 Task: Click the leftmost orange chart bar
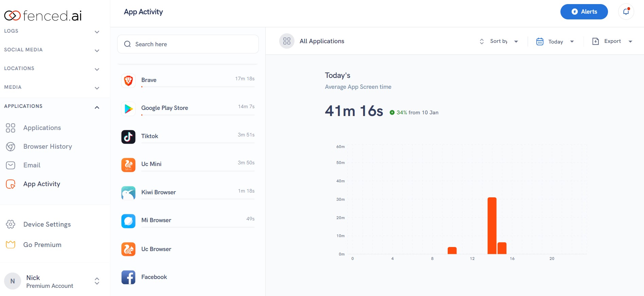pyautogui.click(x=452, y=251)
